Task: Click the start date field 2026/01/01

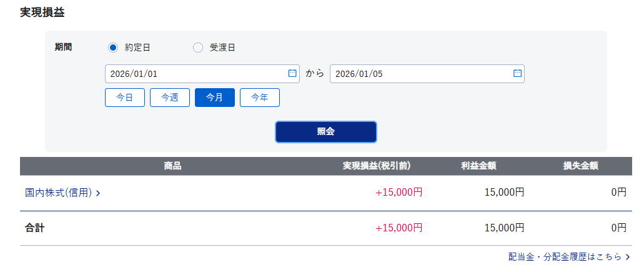Action: coord(194,74)
